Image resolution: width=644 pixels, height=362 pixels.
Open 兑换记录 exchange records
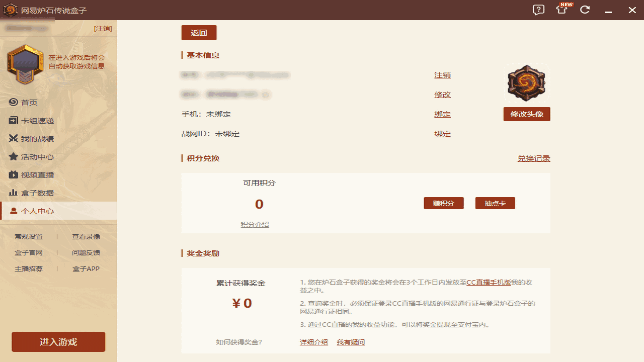534,158
